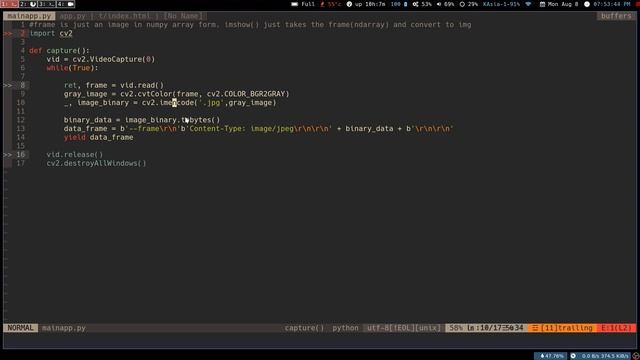Click the CPU usage icon showing 53%
640x360 pixels.
415,4
